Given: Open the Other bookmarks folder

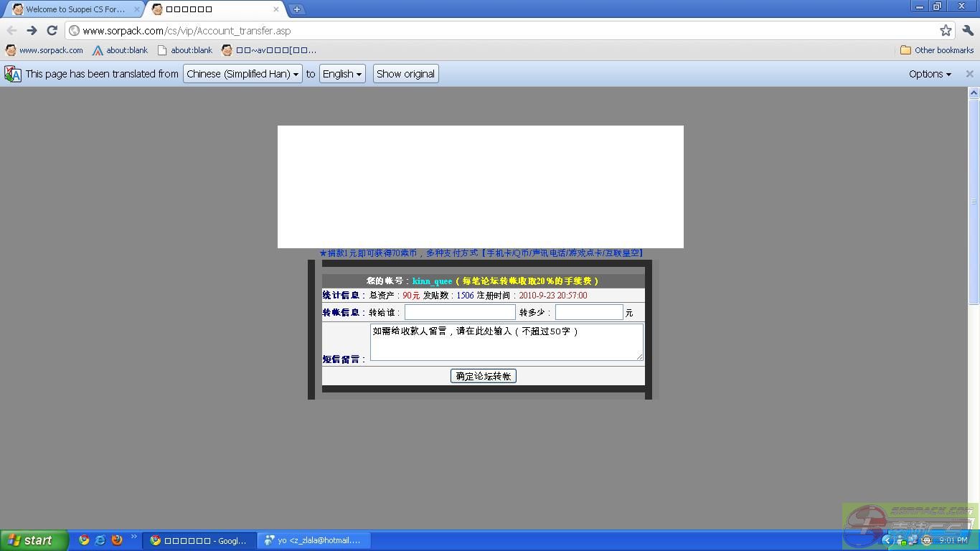Looking at the screenshot, I should 937,50.
